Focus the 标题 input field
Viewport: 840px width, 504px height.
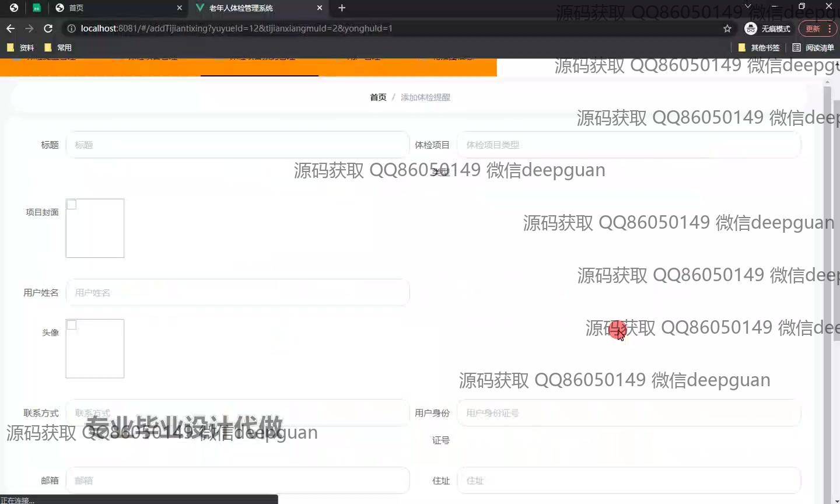(x=238, y=145)
